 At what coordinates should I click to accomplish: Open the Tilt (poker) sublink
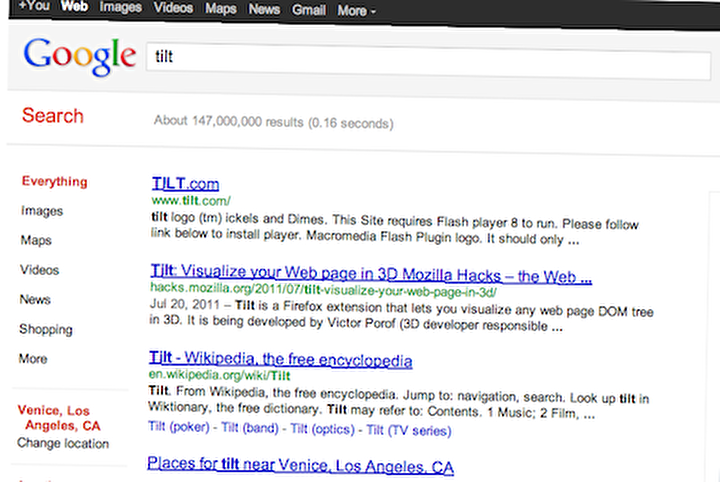pyautogui.click(x=179, y=427)
